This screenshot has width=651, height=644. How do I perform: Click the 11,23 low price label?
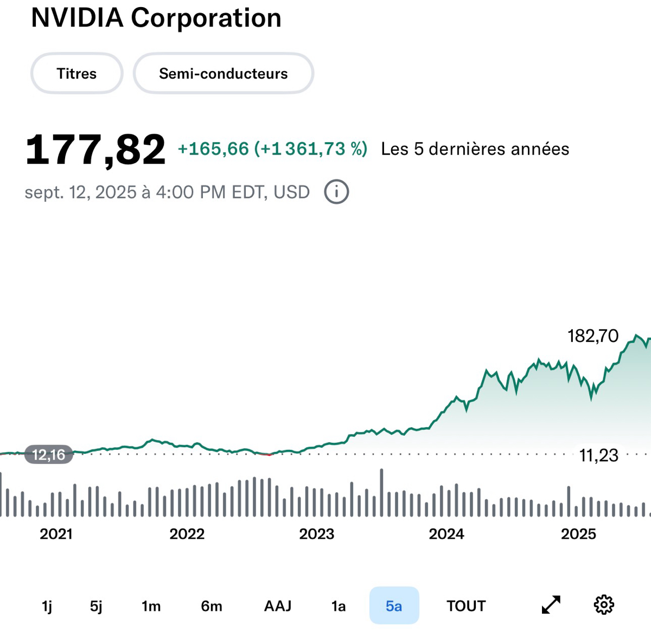pos(598,455)
